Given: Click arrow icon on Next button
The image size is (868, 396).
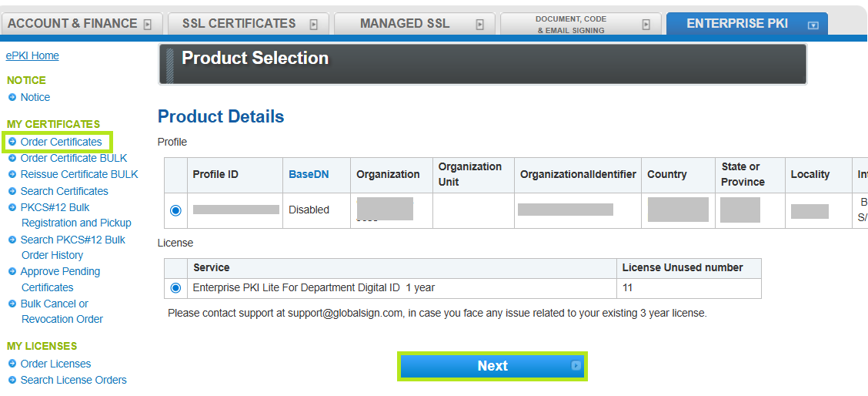Looking at the screenshot, I should click(x=576, y=366).
